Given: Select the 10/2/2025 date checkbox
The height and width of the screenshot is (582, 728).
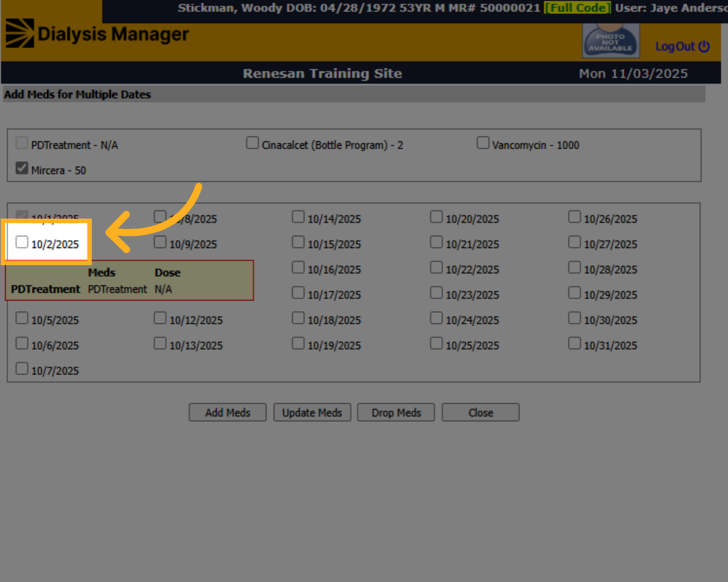Looking at the screenshot, I should 22,242.
